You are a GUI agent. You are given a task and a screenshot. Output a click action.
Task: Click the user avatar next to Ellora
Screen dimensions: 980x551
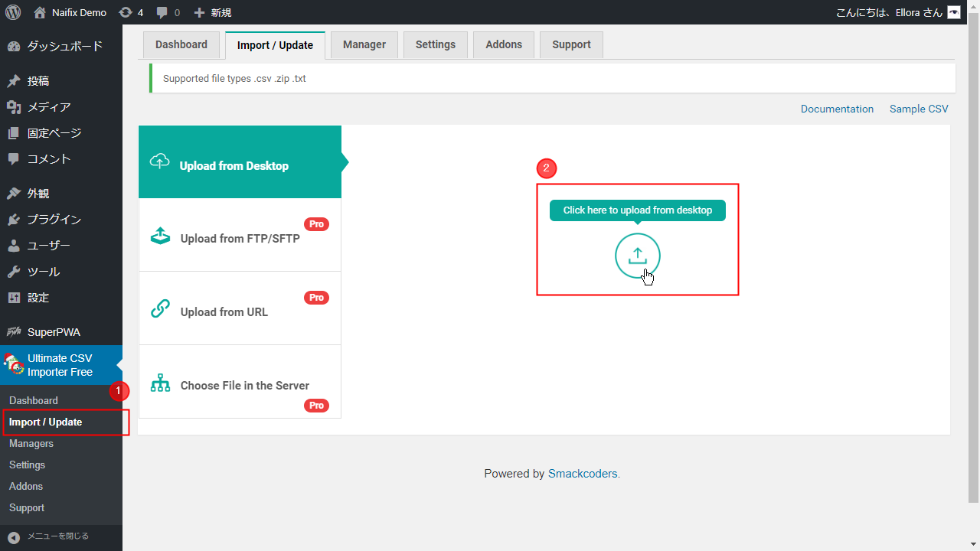pyautogui.click(x=953, y=12)
